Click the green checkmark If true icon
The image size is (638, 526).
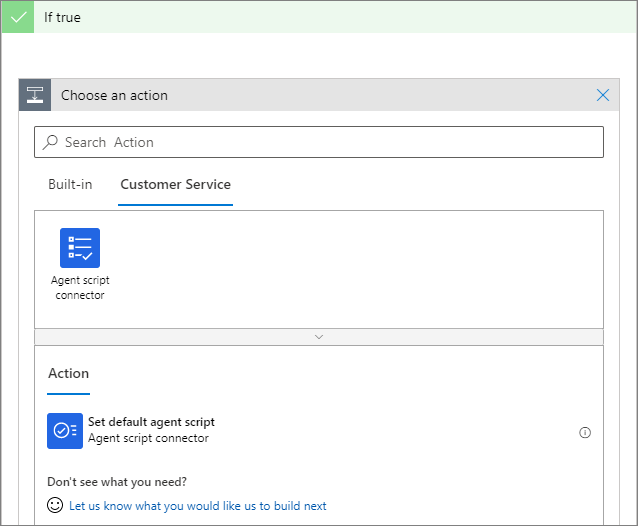click(17, 18)
